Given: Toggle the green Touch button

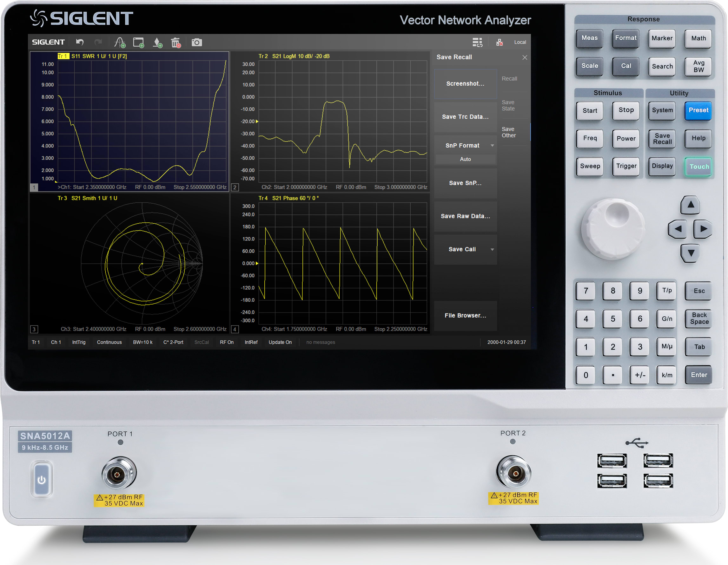Looking at the screenshot, I should (698, 167).
